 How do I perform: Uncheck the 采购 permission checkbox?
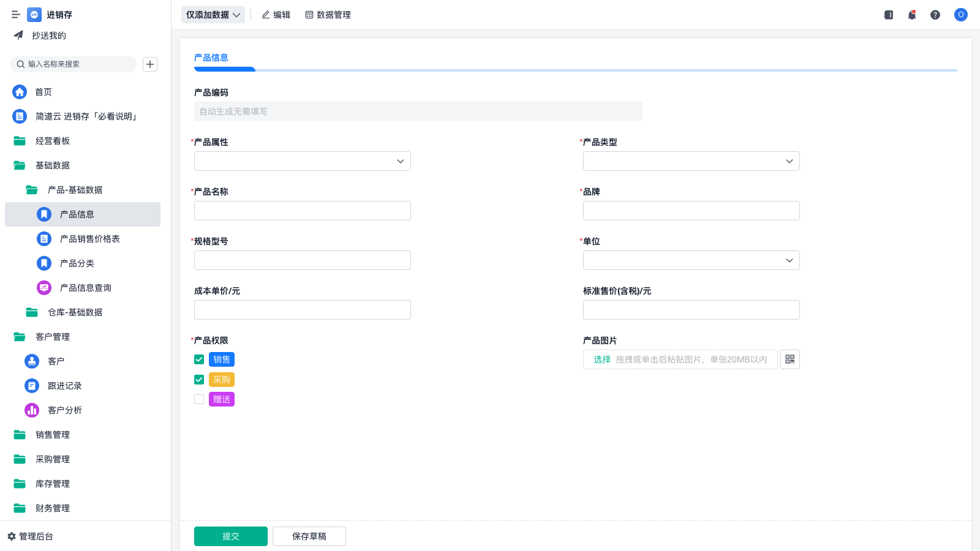tap(199, 380)
